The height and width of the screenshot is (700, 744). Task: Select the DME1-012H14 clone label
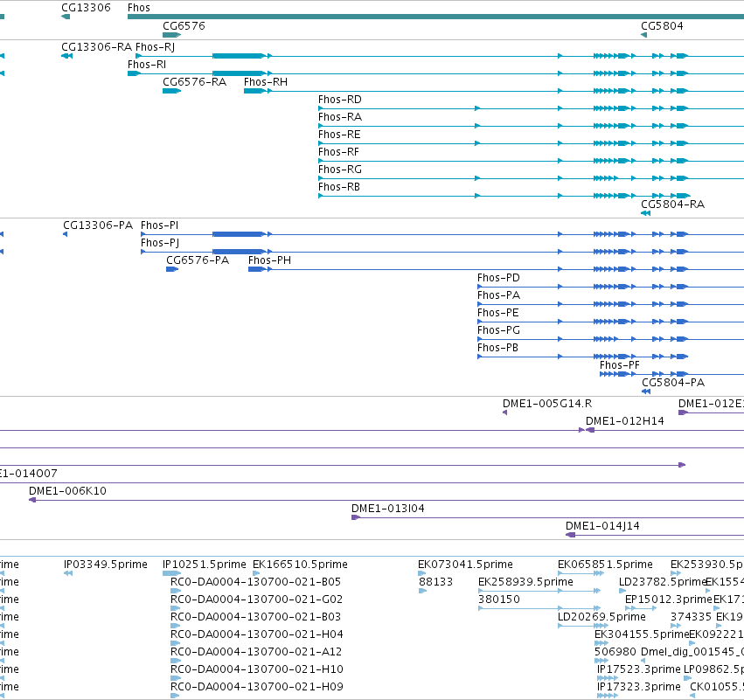pyautogui.click(x=625, y=421)
